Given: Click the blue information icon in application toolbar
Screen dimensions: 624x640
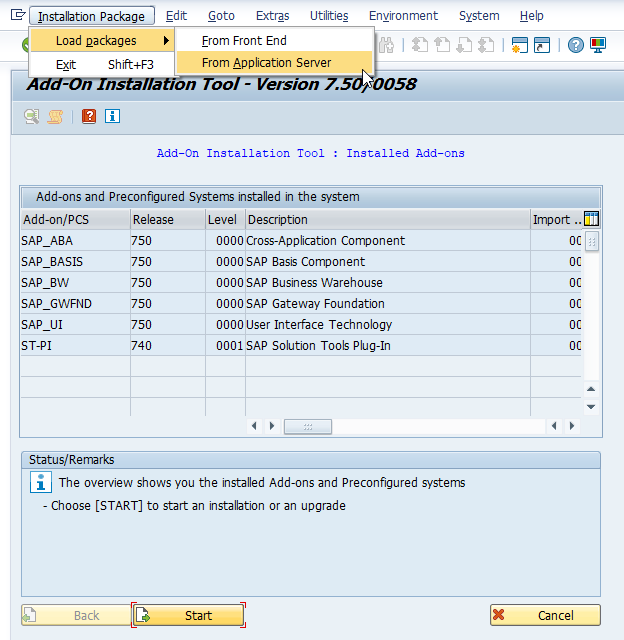Looking at the screenshot, I should tap(112, 116).
